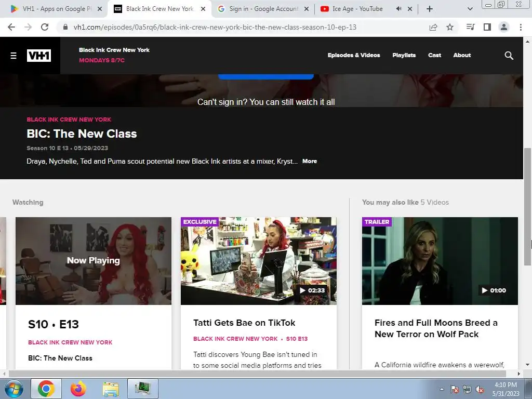Open the Chrome profile avatar
Viewport: 532px width, 399px height.
[x=504, y=27]
